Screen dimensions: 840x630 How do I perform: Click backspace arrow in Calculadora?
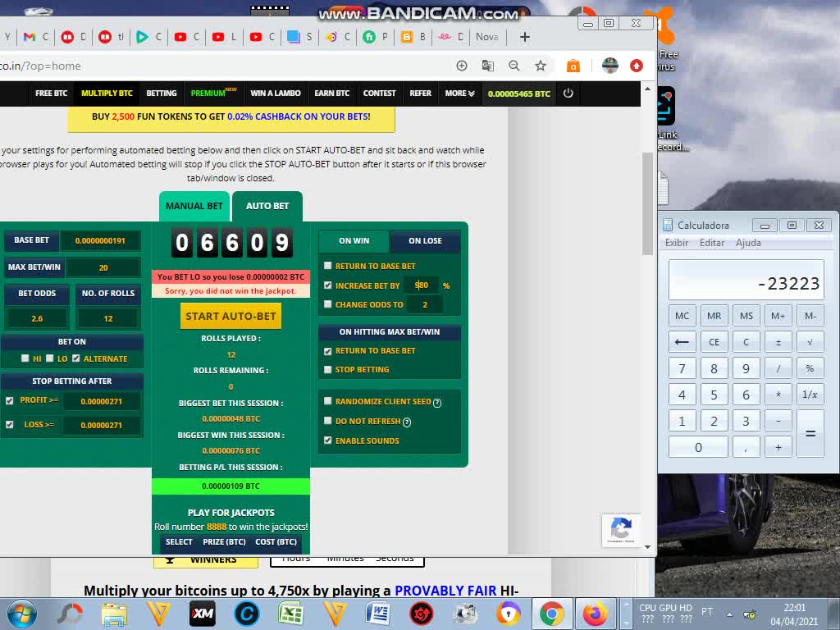[x=682, y=342]
